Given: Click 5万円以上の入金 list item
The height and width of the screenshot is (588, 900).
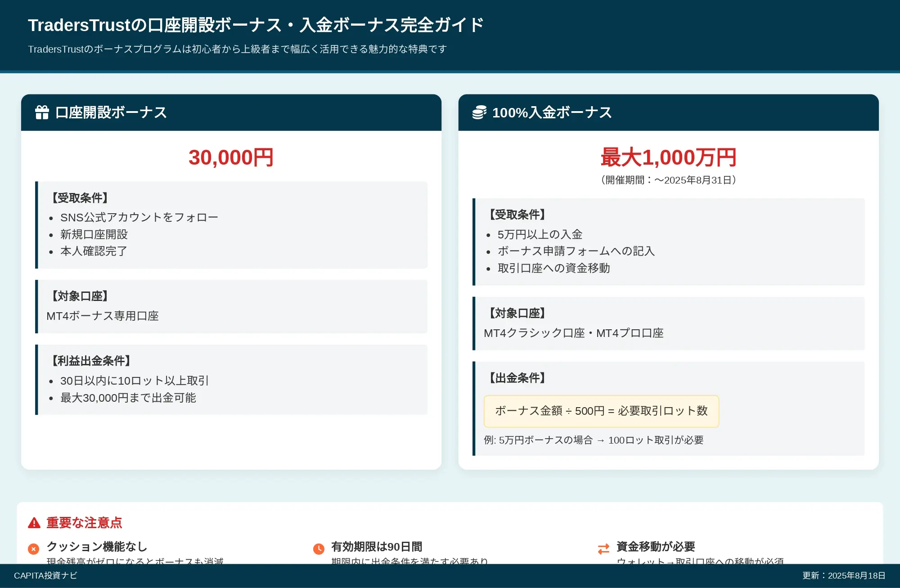Looking at the screenshot, I should 540,234.
